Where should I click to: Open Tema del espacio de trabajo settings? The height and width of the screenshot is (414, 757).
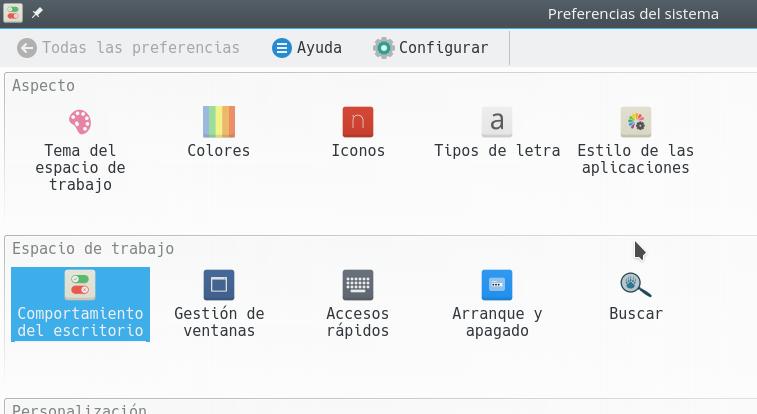[x=80, y=150]
